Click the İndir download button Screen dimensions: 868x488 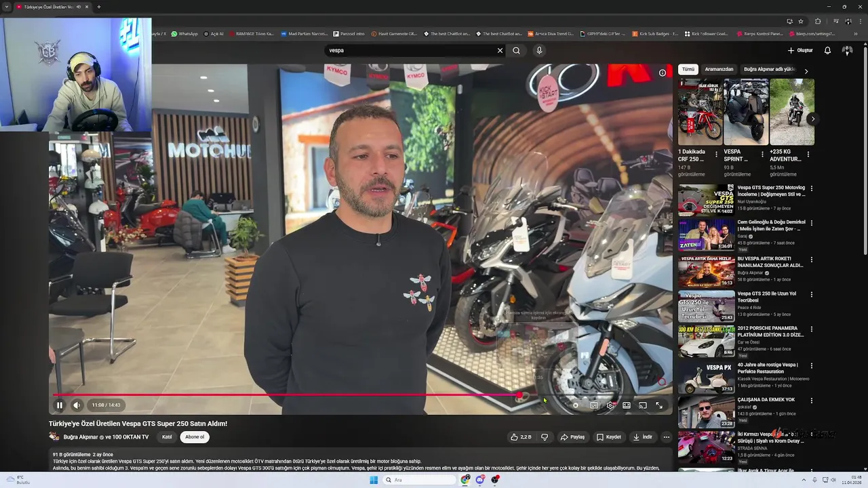point(642,437)
